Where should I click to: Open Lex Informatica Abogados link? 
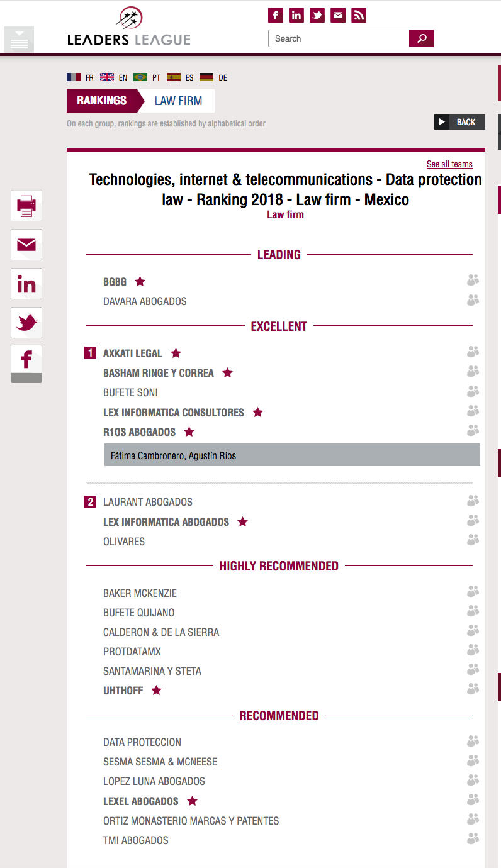pos(166,522)
